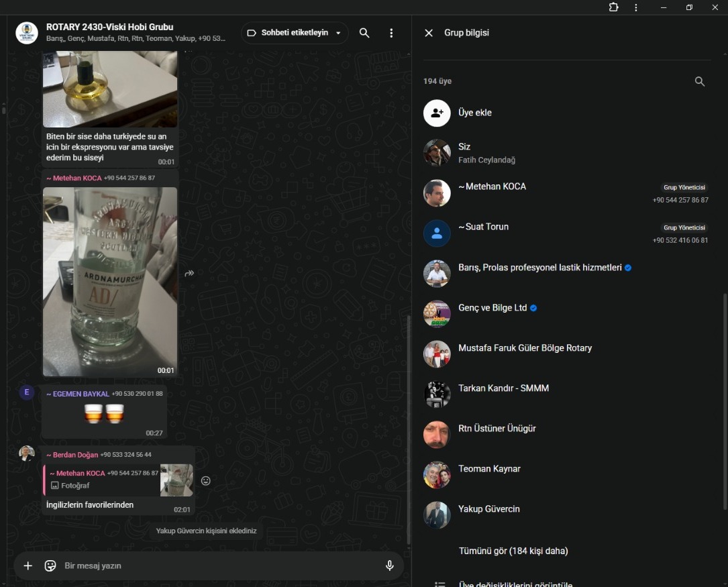Expand Tümünü gör (184 kişi daha)
Viewport: 728px width, 587px height.
(513, 551)
